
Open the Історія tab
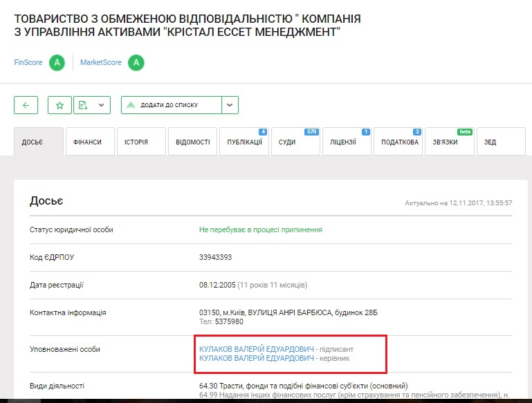136,142
